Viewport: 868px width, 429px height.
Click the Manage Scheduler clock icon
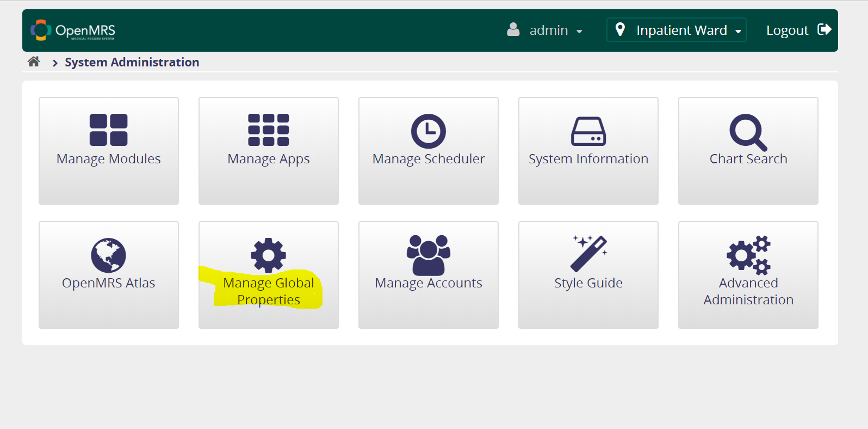click(429, 131)
